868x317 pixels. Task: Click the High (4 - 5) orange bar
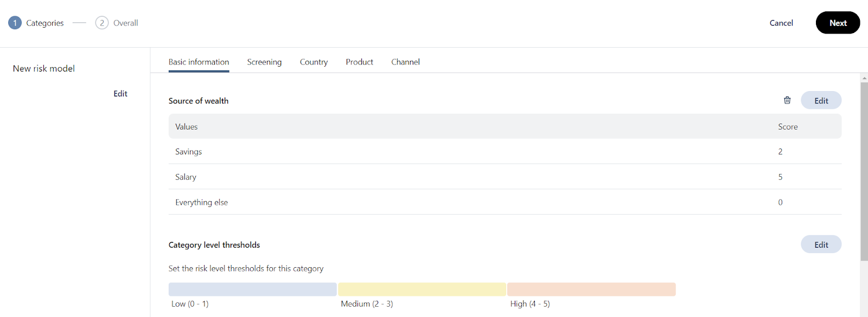(x=591, y=289)
